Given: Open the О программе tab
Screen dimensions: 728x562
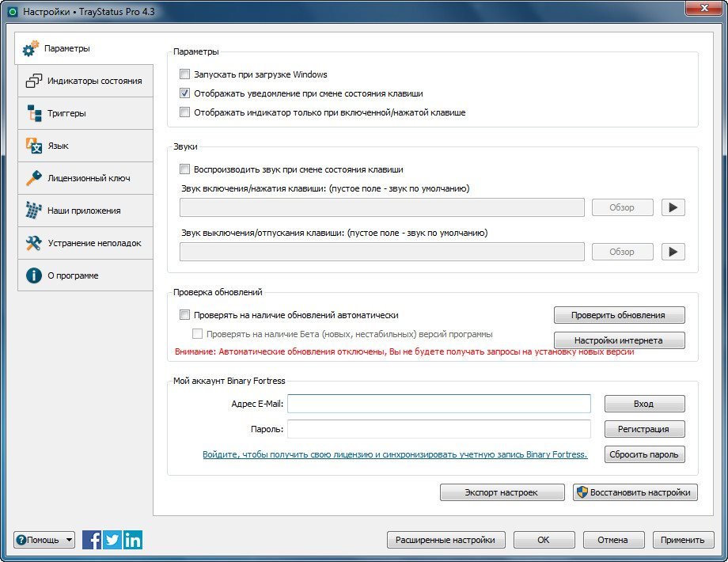Looking at the screenshot, I should [85, 275].
